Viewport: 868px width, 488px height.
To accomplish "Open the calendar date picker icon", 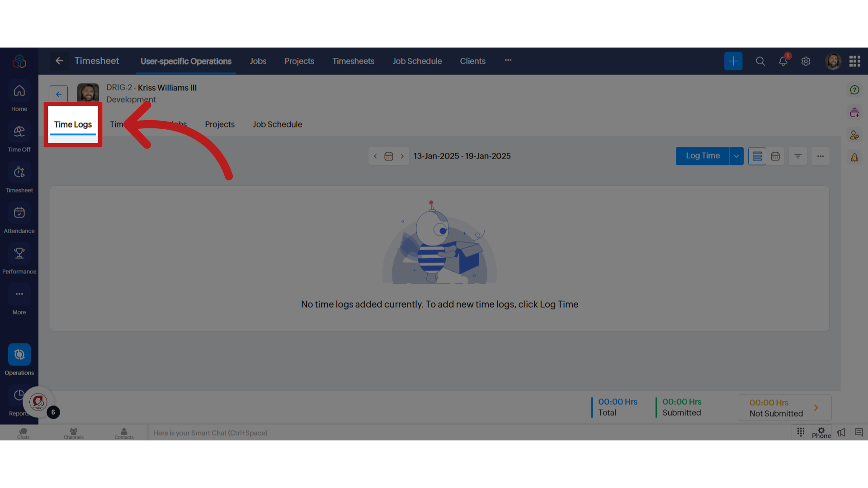I will tap(388, 155).
